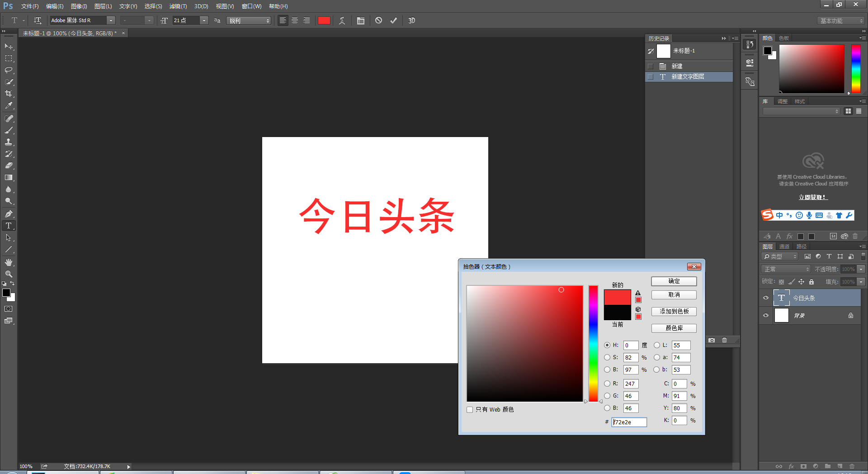Screen dimensions: 868x474
Task: Click the left align text icon
Action: pos(283,20)
